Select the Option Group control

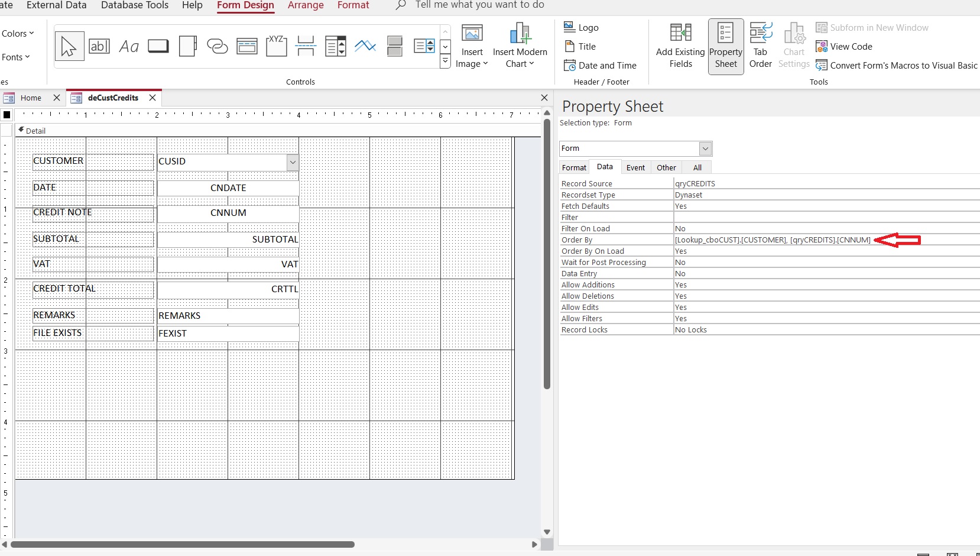point(277,46)
